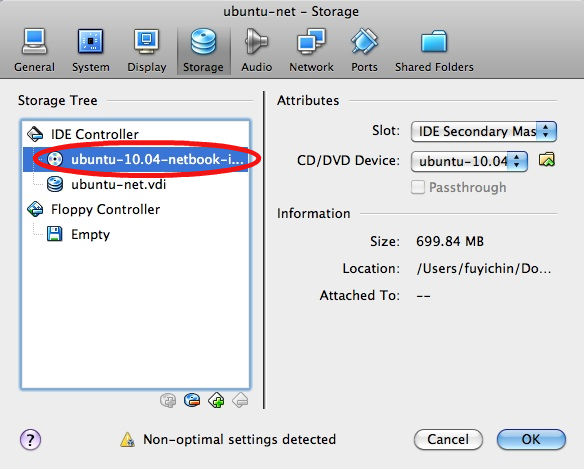The image size is (584, 469).
Task: Click the Add Attachment icon with green plus
Action: [216, 401]
